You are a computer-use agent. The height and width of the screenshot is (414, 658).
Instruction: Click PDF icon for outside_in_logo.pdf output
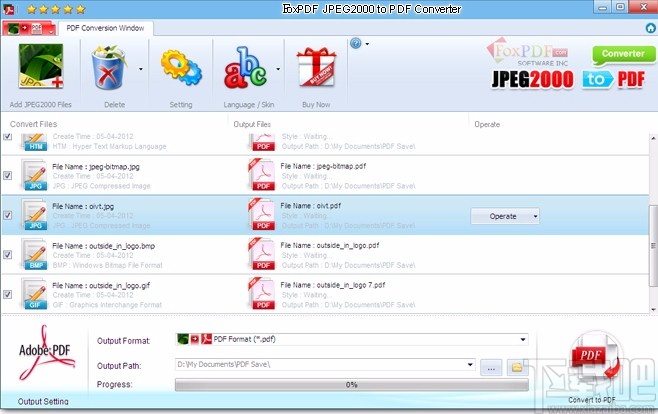coord(262,254)
